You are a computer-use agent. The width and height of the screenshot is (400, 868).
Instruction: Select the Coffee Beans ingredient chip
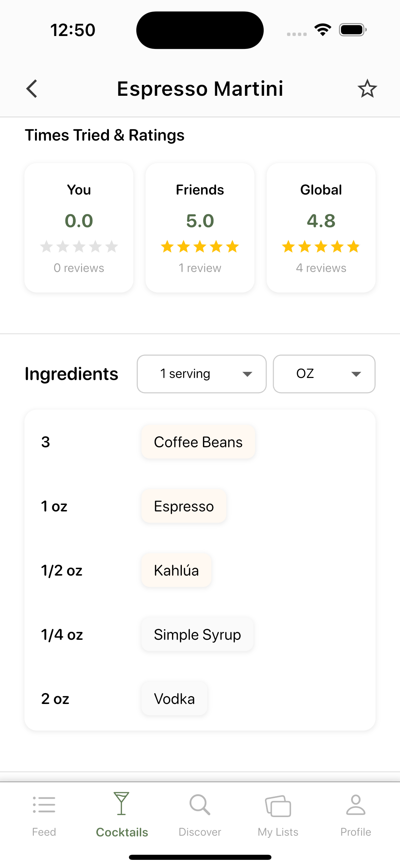click(198, 442)
